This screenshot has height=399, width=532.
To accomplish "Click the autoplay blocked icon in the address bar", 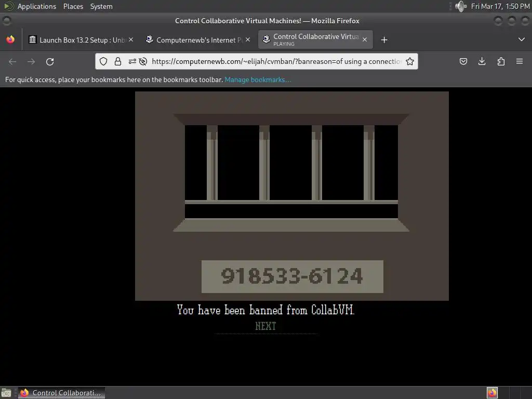I will [x=143, y=61].
